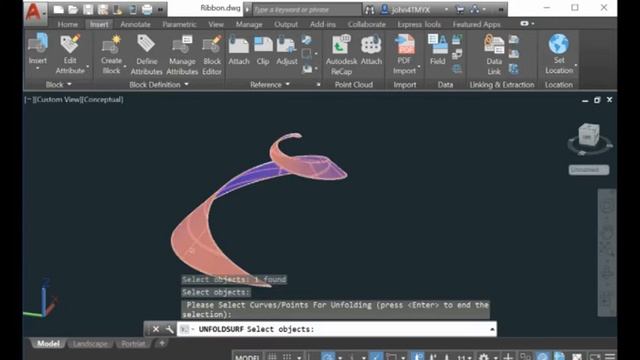This screenshot has height=360, width=640.
Task: Open the Block Editor tool
Action: click(x=212, y=54)
